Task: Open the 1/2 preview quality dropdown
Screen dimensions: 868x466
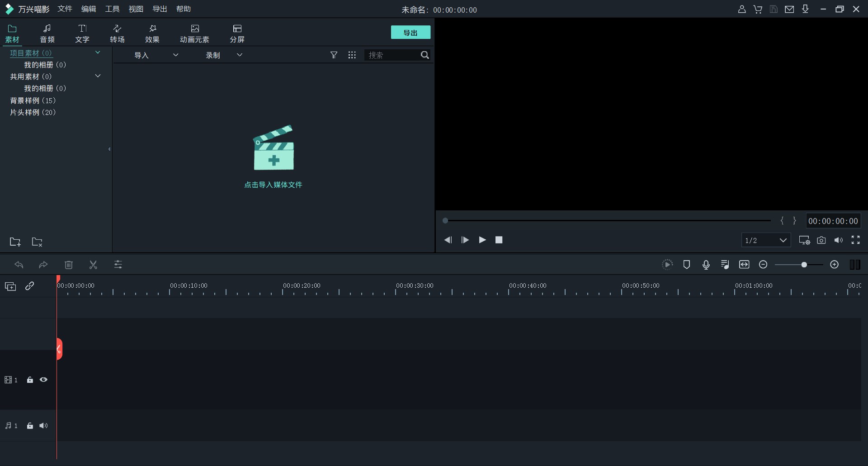Action: point(766,240)
